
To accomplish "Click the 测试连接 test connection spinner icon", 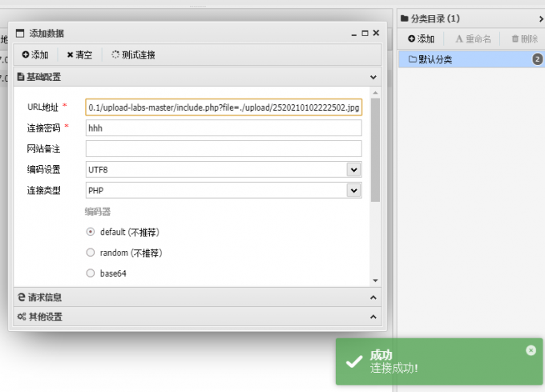I will tap(115, 55).
